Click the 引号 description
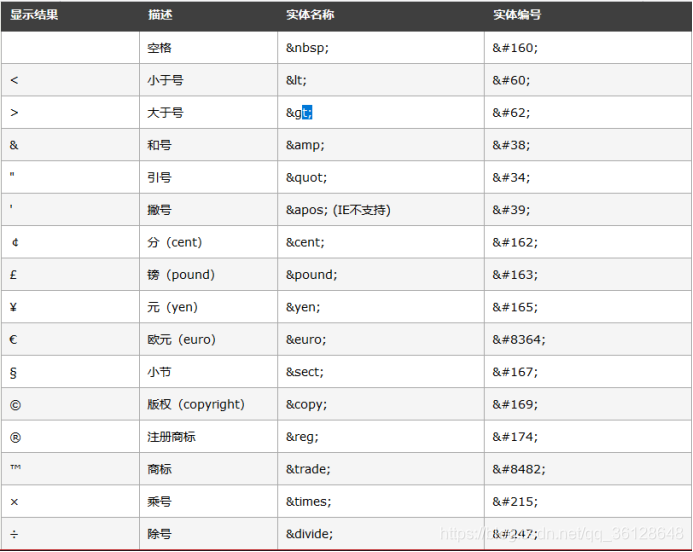The width and height of the screenshot is (693, 552). [160, 178]
